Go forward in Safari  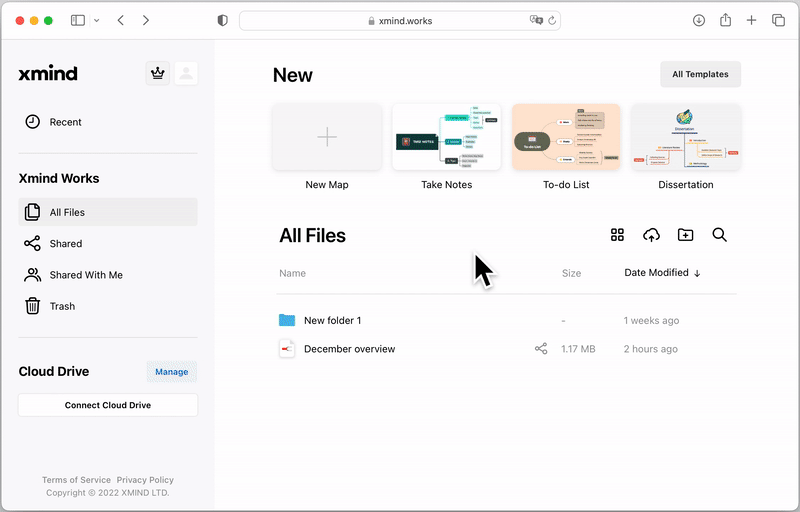[146, 20]
